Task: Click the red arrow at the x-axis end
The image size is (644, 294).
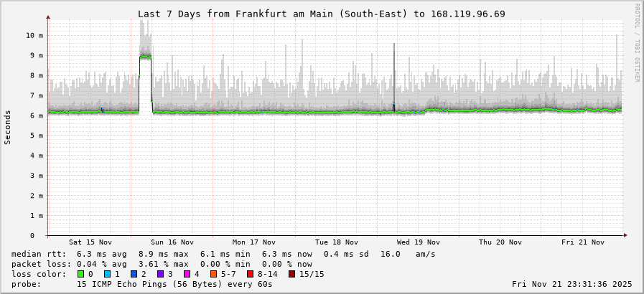Action: [625, 235]
